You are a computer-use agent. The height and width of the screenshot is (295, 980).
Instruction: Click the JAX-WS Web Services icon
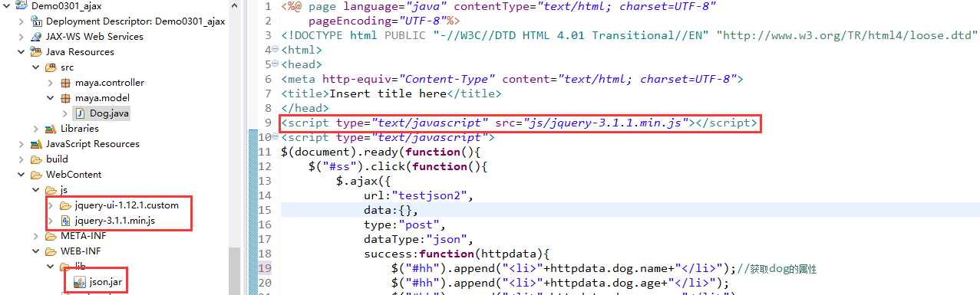click(37, 36)
